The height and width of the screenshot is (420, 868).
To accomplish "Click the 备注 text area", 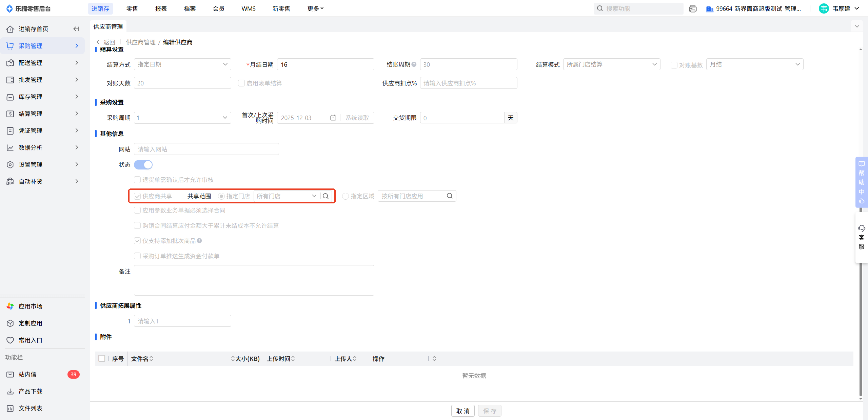I will point(254,280).
